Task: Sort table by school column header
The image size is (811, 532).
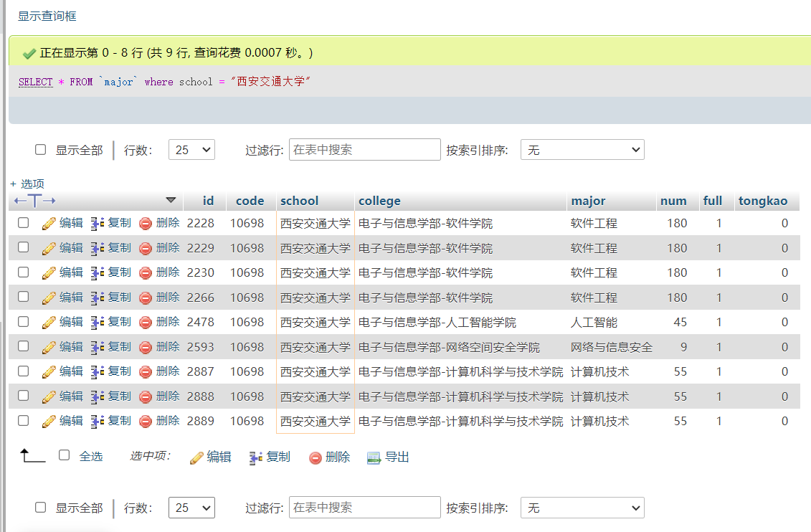Action: click(300, 201)
